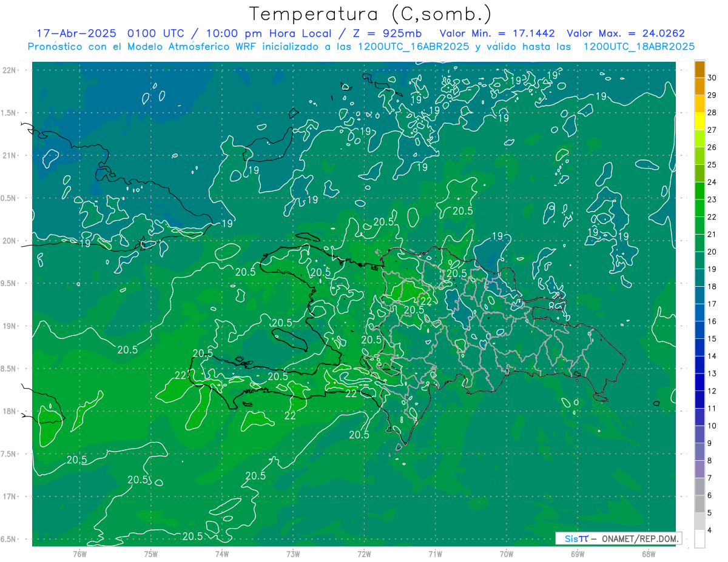Click the "0100 UTC" time text

click(157, 33)
